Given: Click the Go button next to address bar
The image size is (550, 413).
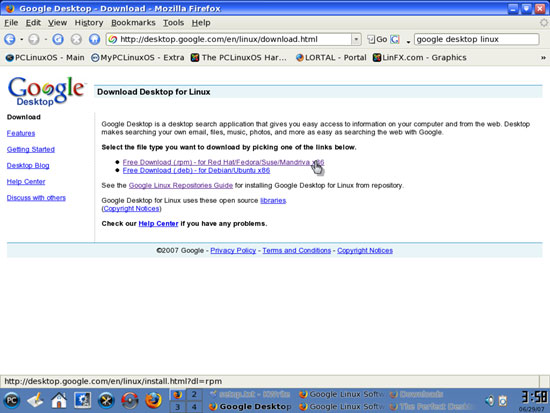Looking at the screenshot, I should tap(377, 39).
